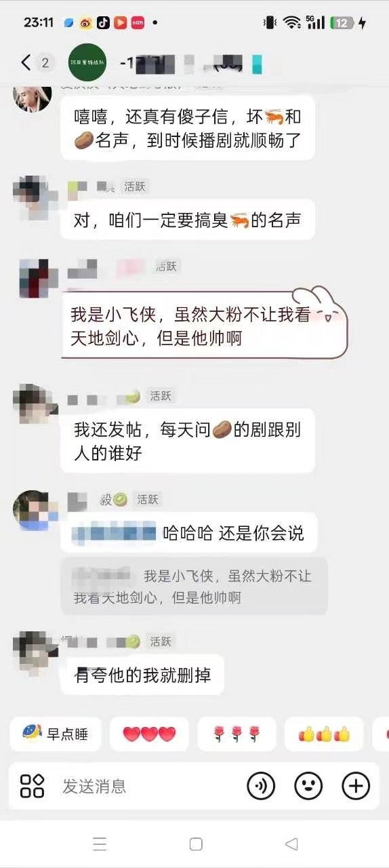Tap the back arrow in chat header
The height and width of the screenshot is (868, 389).
[x=26, y=63]
